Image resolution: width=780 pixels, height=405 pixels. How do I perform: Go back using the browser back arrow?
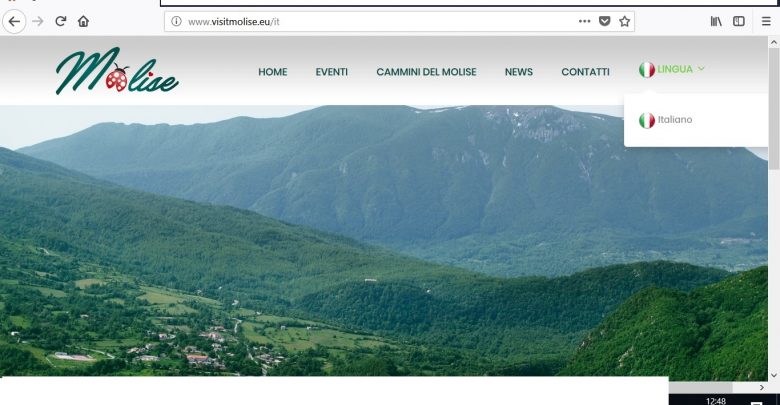[14, 21]
